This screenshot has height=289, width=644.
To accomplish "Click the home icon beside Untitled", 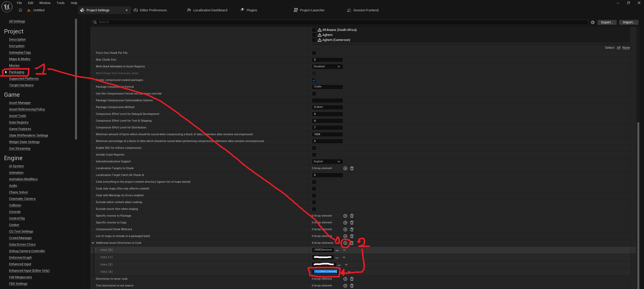I will (x=20, y=10).
